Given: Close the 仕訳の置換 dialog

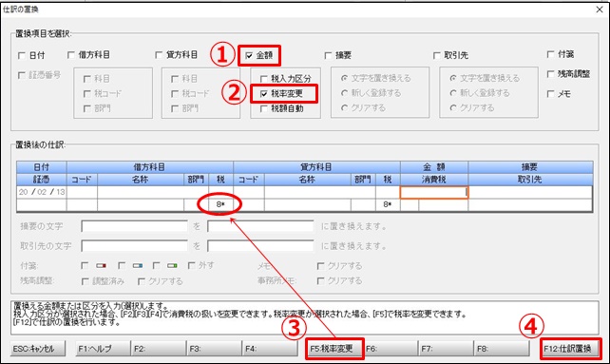Looking at the screenshot, I should pos(600,10).
